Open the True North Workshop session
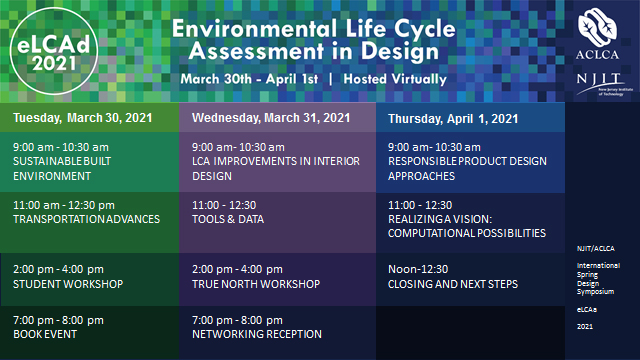This screenshot has height=360, width=640. (277, 279)
